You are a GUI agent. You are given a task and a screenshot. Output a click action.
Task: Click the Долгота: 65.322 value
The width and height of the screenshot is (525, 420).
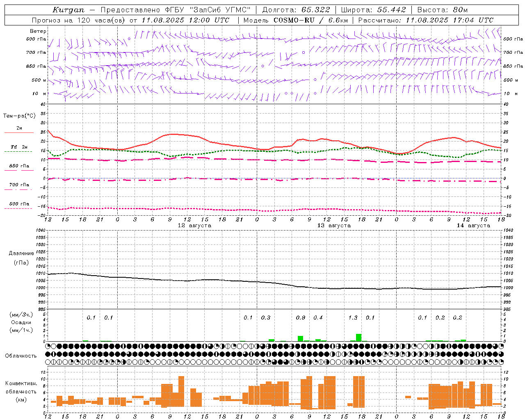[x=296, y=10]
